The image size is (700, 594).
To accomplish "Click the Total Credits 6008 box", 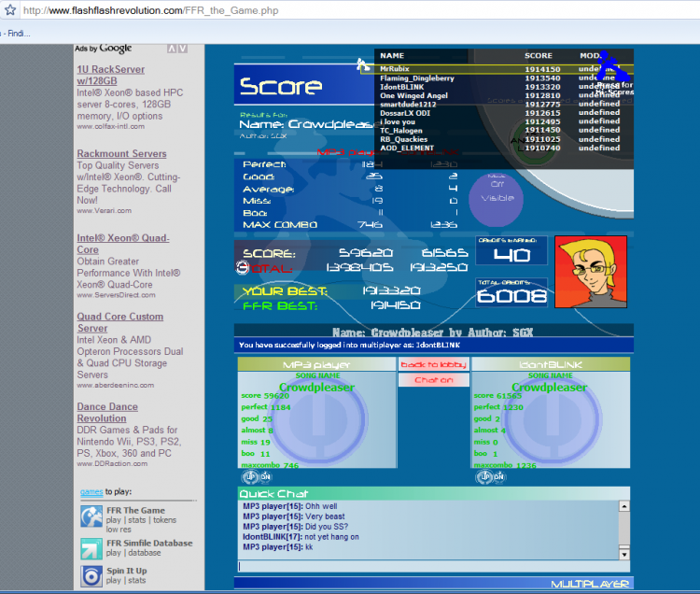I will pos(511,293).
